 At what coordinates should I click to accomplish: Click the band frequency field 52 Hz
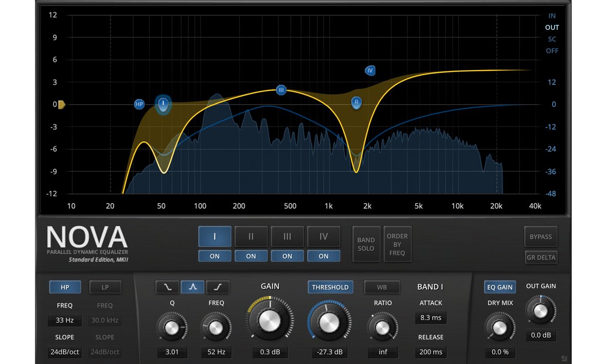(217, 352)
